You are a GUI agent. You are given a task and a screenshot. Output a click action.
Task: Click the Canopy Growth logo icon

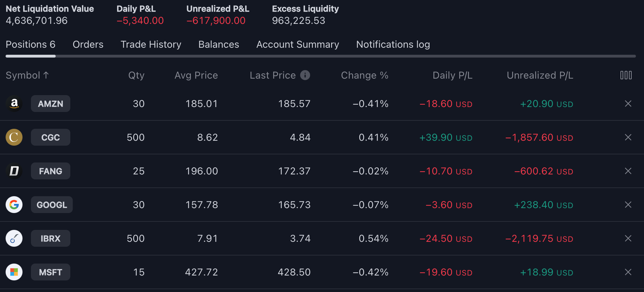[x=14, y=137]
